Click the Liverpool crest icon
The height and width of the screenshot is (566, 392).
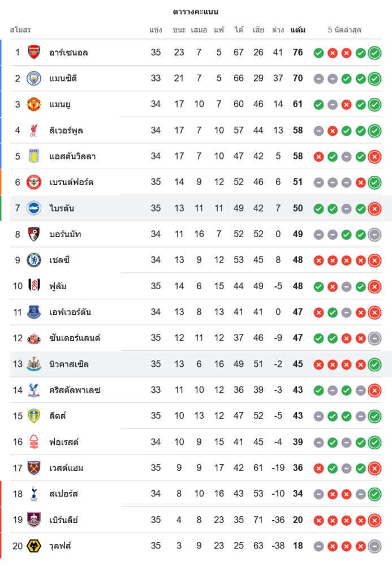click(x=34, y=130)
